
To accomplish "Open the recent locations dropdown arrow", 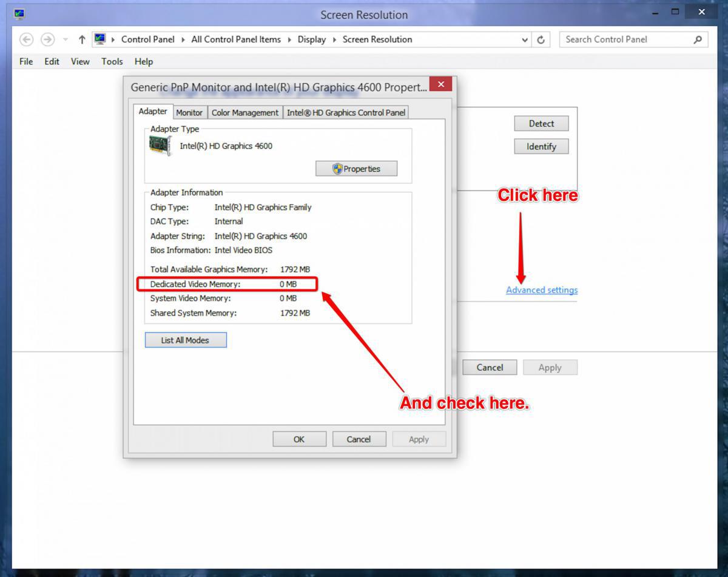I will (66, 39).
